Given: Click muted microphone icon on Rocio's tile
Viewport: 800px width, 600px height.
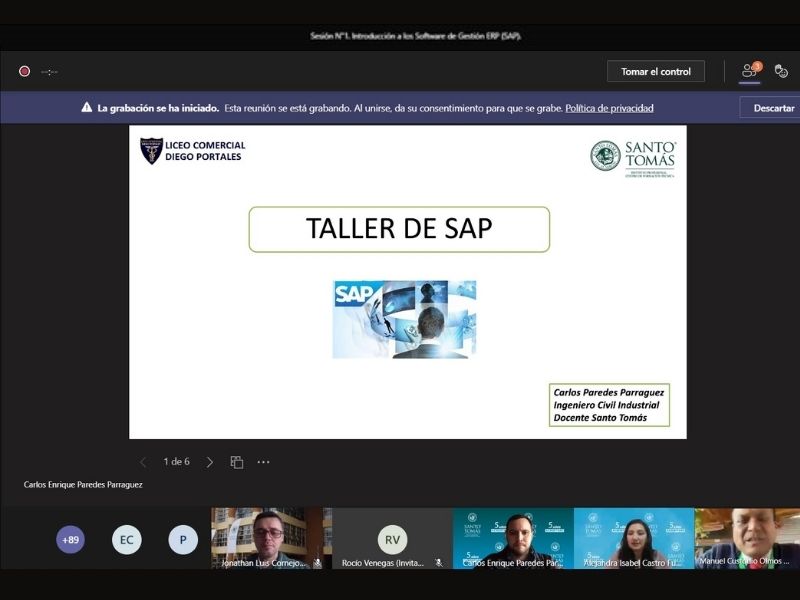Looking at the screenshot, I should click(x=438, y=563).
